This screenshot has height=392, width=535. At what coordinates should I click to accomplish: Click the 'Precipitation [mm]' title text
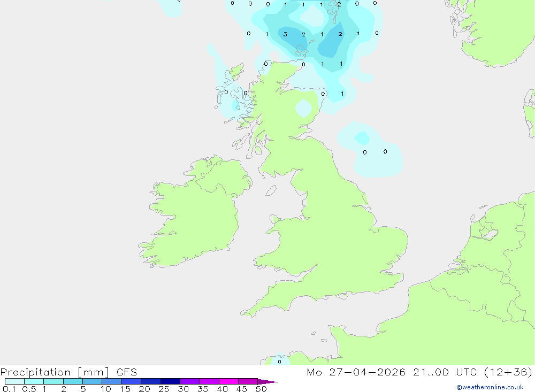pyautogui.click(x=55, y=372)
